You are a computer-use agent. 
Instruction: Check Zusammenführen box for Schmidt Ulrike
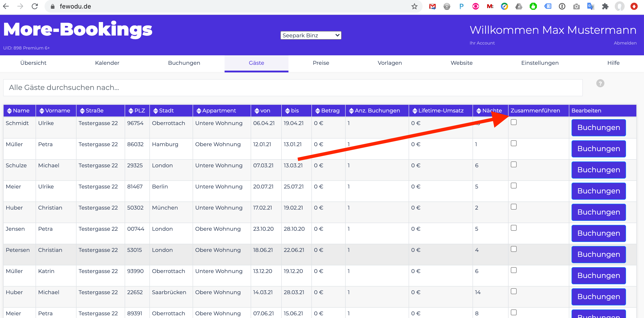[x=513, y=122]
